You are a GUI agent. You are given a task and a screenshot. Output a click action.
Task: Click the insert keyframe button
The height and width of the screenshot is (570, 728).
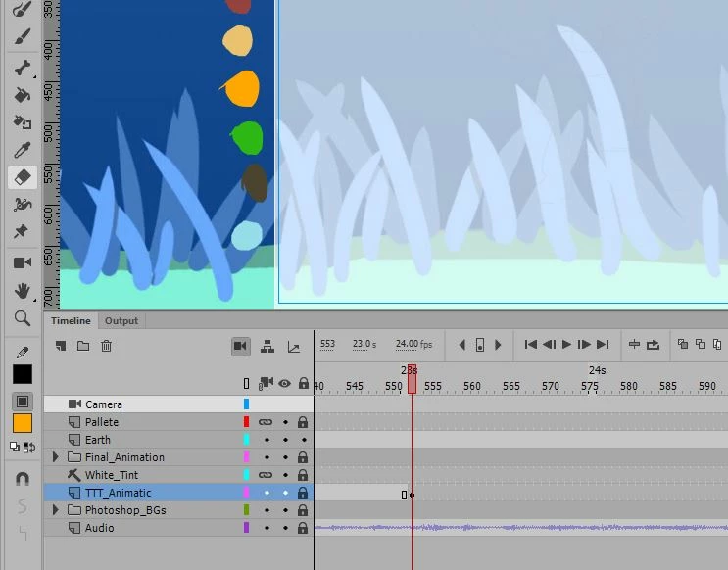(480, 345)
